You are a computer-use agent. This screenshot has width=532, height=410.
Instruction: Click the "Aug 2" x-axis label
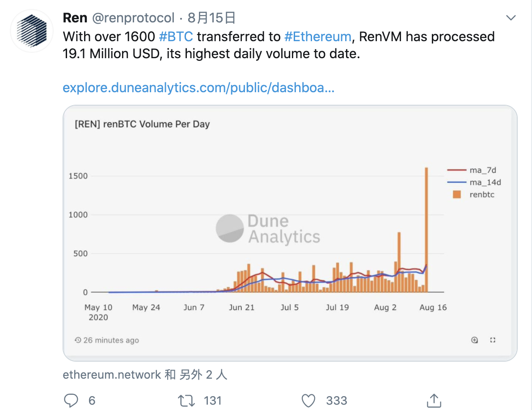coord(385,307)
